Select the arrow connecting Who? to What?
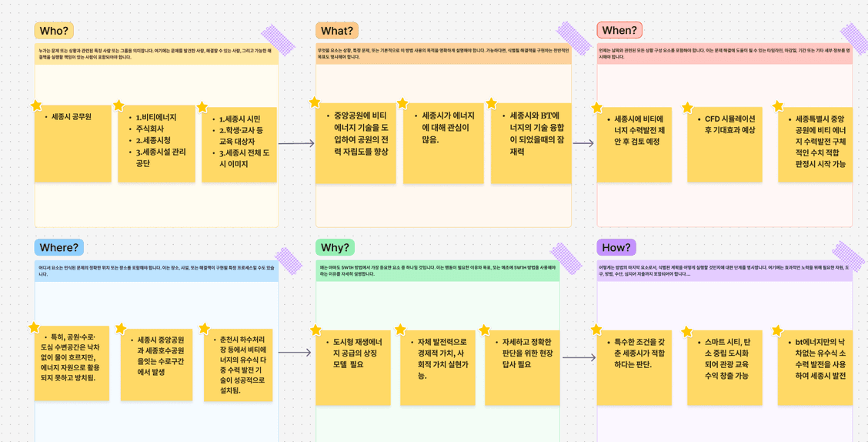 pos(296,143)
